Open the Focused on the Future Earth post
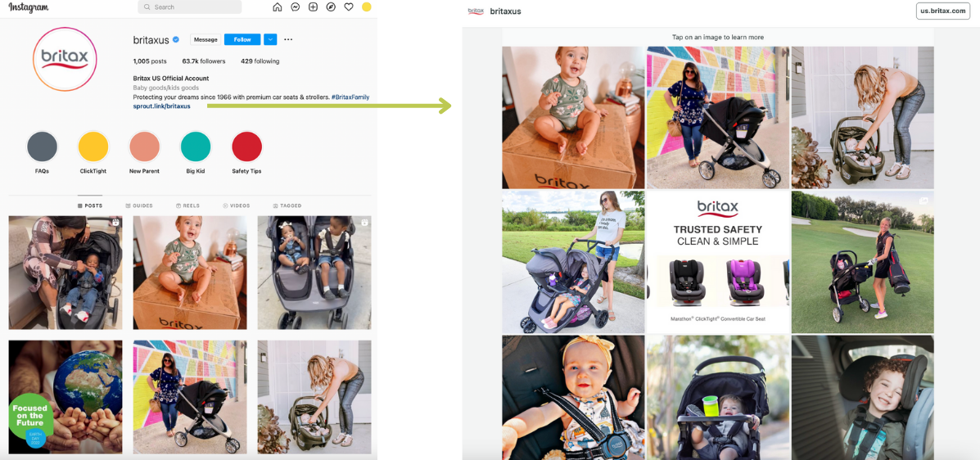 pos(65,397)
